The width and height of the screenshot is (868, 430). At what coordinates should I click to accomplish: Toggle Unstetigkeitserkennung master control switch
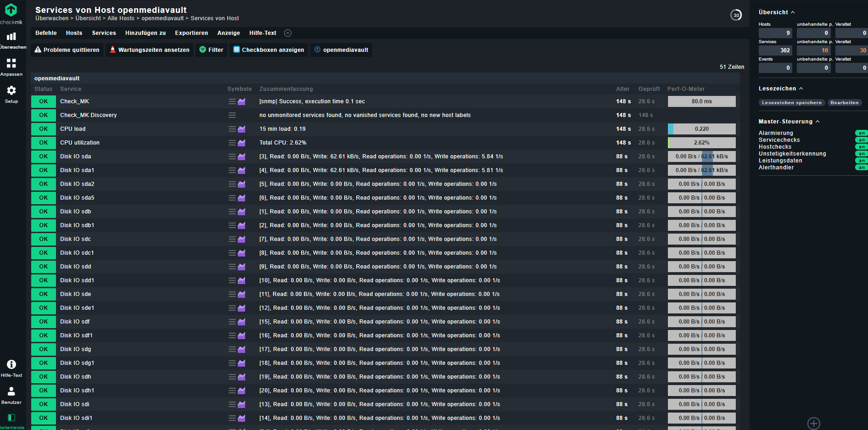[861, 154]
